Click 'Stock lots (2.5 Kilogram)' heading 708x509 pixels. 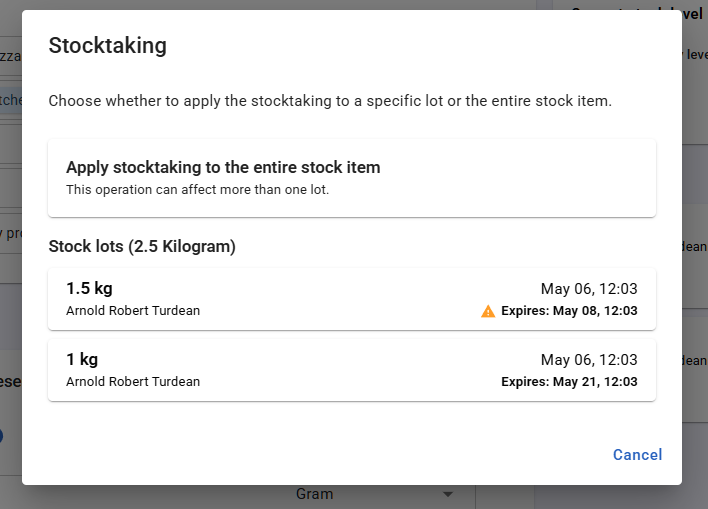pos(142,247)
